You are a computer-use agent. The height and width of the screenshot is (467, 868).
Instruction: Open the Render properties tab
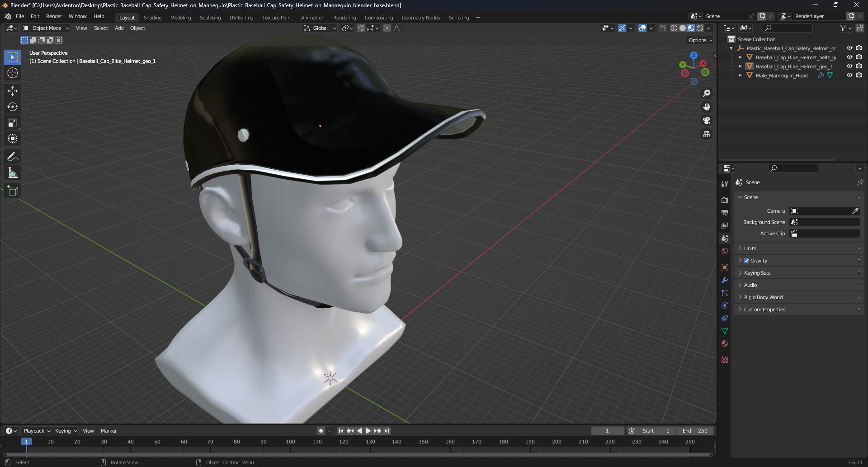tap(725, 200)
